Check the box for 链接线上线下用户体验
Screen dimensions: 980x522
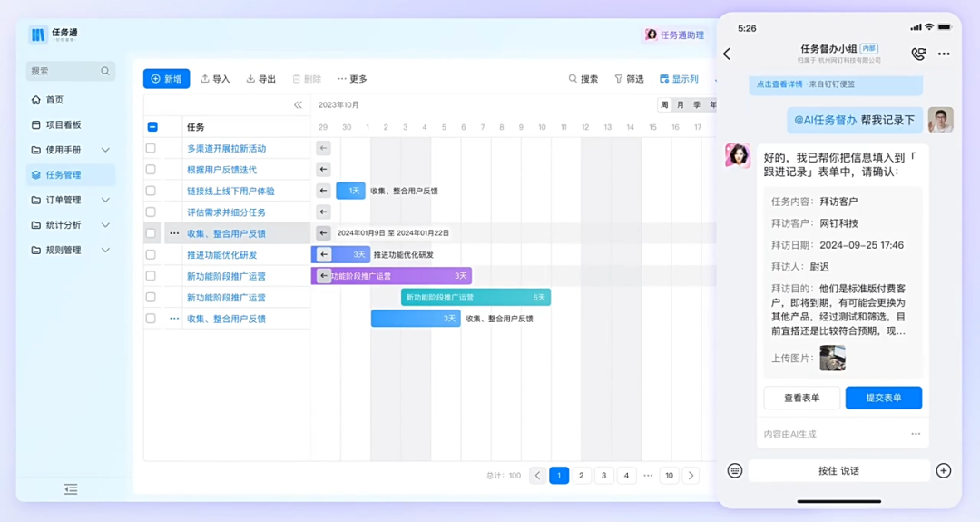click(151, 191)
